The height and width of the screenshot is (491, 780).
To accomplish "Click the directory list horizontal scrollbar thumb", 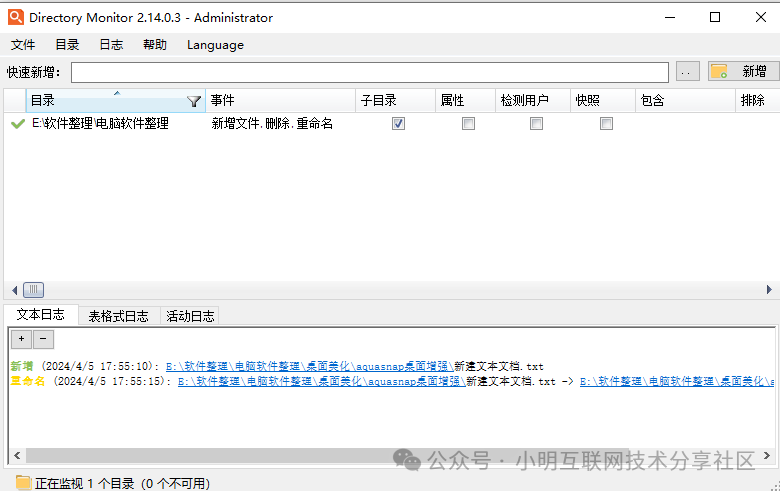I will tap(33, 289).
